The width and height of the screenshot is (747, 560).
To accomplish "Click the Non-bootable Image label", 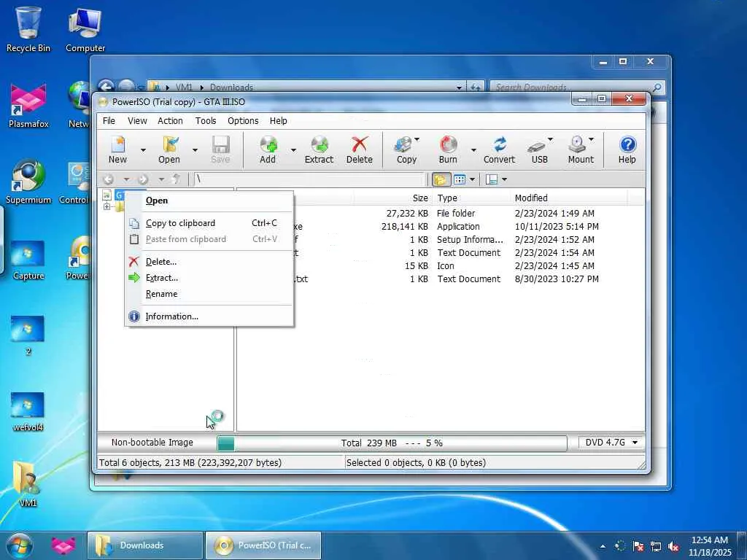I will click(x=152, y=443).
